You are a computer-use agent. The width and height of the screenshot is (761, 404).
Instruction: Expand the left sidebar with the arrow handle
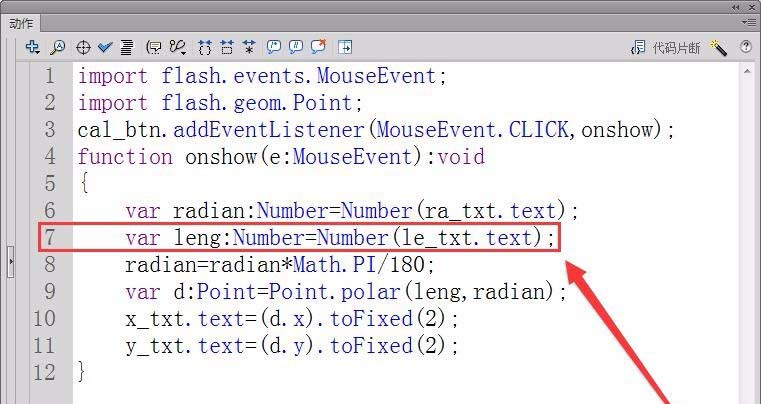click(11, 261)
